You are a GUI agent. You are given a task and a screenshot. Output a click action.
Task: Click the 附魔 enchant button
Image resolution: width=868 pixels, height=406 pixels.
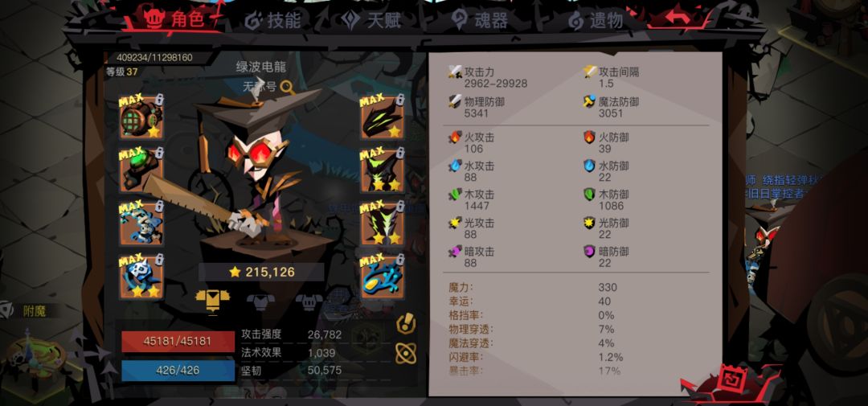click(26, 311)
